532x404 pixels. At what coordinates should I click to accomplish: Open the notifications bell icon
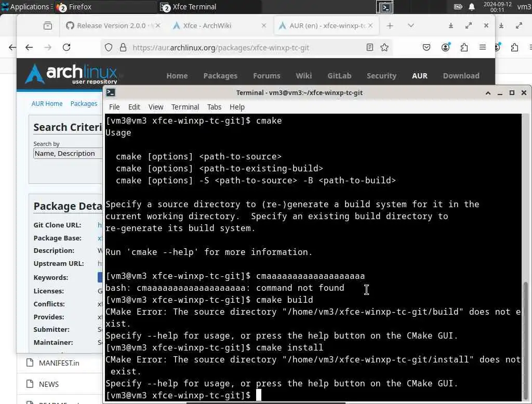tap(471, 7)
